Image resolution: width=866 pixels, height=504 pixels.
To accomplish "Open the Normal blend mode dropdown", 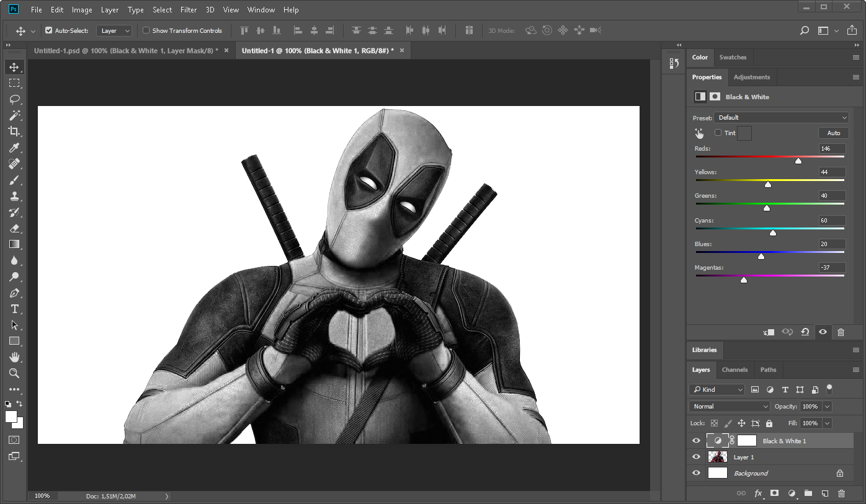I will (730, 407).
